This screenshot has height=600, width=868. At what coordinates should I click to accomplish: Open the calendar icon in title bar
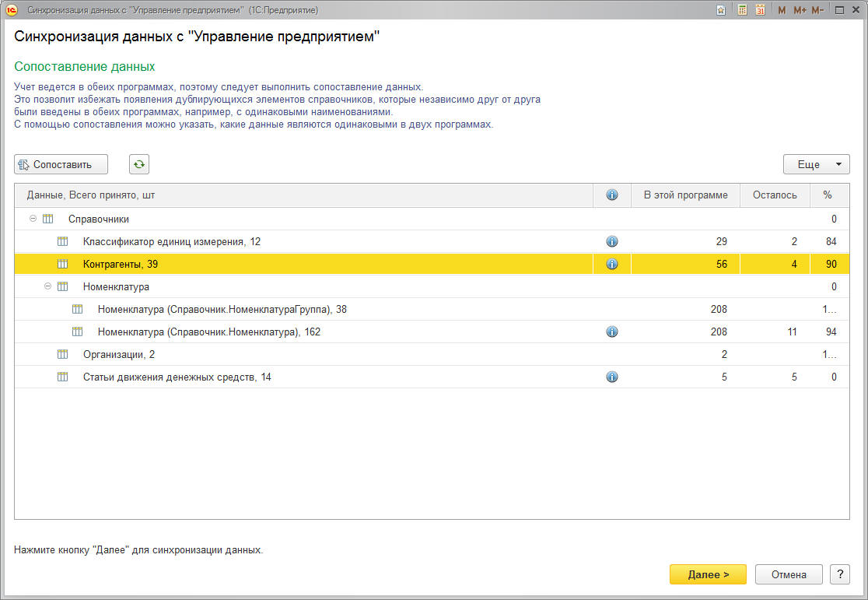[761, 10]
